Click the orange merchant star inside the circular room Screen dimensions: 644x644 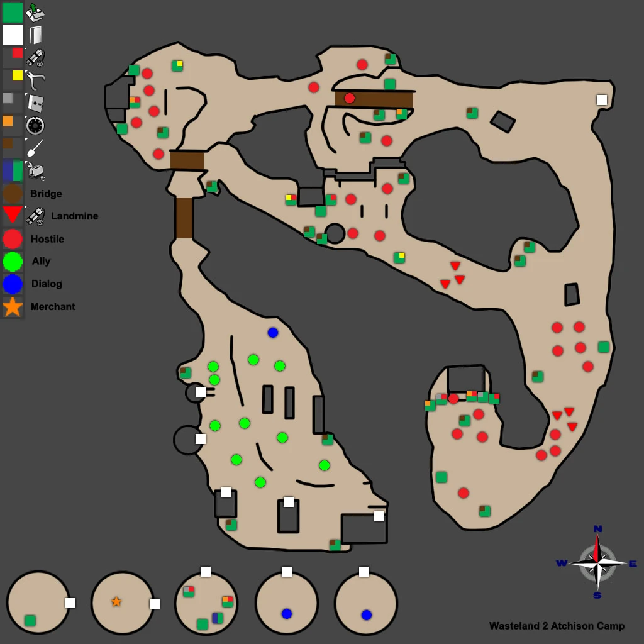(116, 602)
